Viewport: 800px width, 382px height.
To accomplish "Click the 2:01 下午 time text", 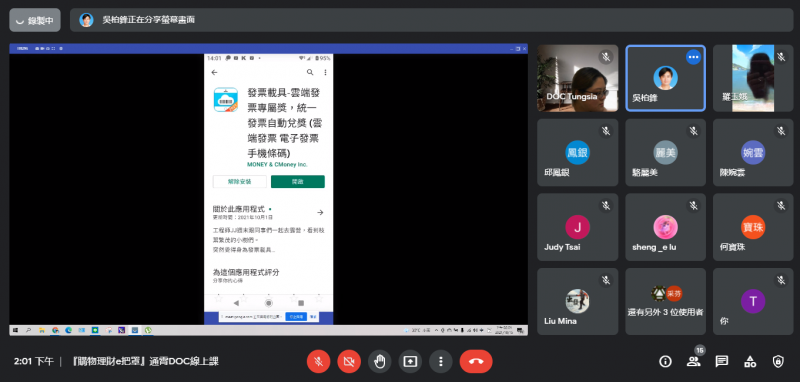I will pyautogui.click(x=33, y=362).
